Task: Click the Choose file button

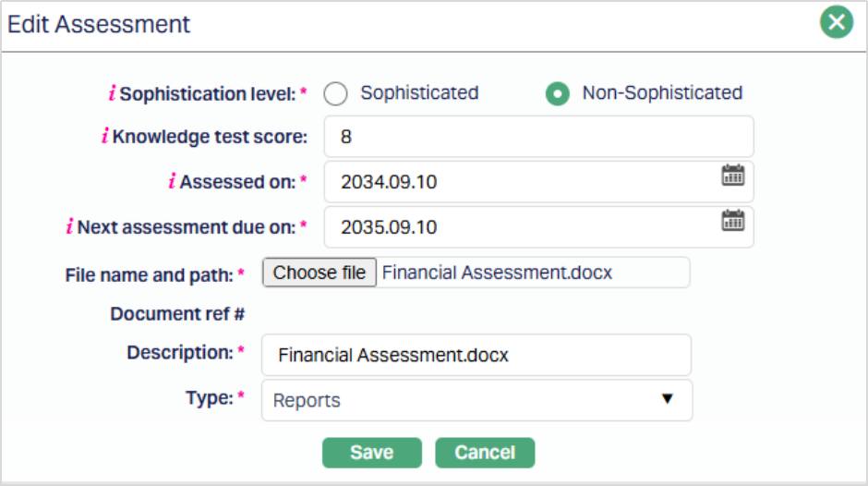Action: 319,273
